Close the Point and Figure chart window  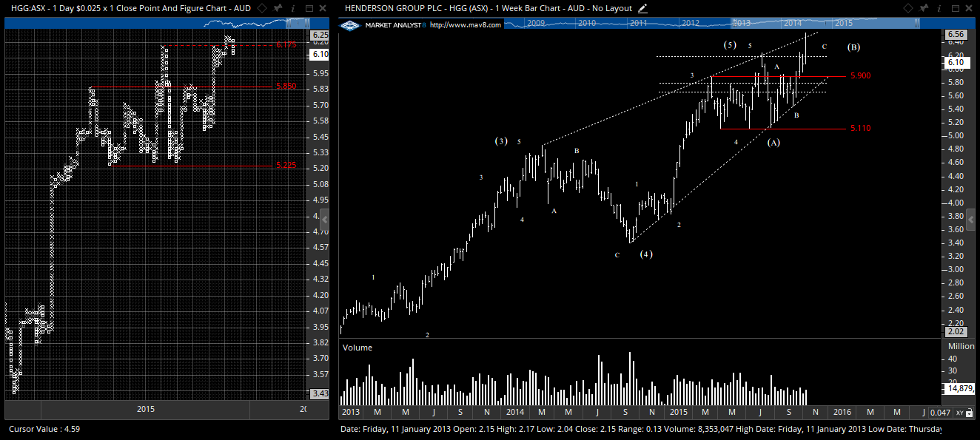pos(321,8)
